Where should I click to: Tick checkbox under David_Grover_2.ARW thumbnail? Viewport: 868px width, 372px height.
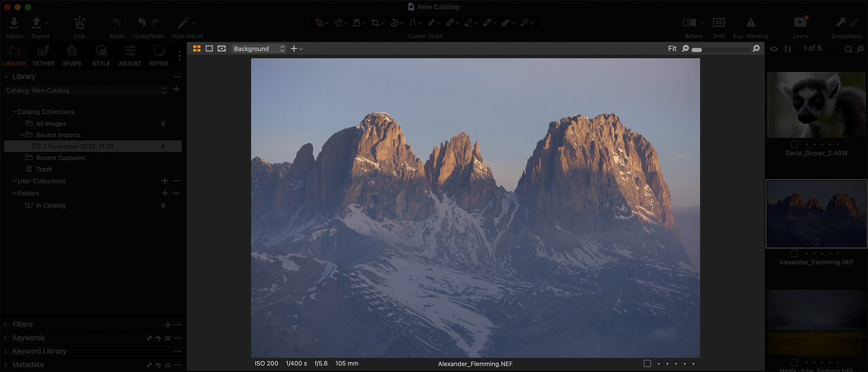click(x=794, y=145)
